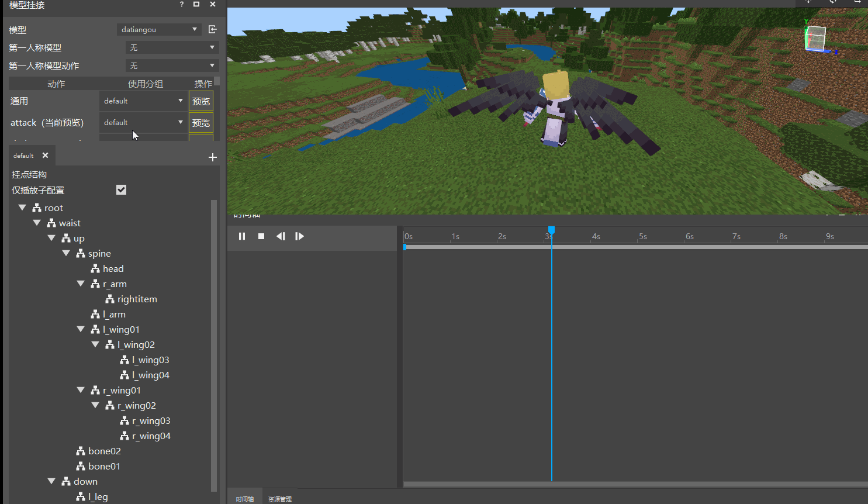The height and width of the screenshot is (504, 868).
Task: Select the l_arm bone icon
Action: click(95, 314)
